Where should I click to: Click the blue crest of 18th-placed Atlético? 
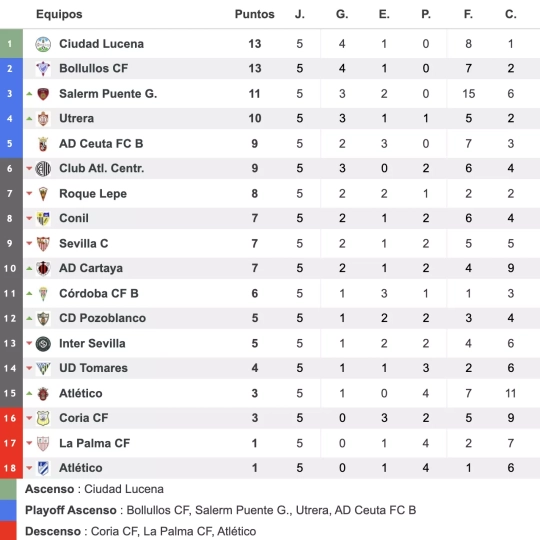(43, 468)
